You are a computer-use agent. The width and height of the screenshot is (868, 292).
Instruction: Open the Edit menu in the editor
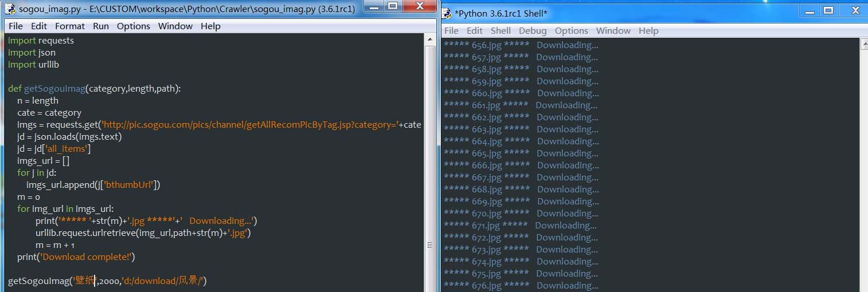(39, 26)
